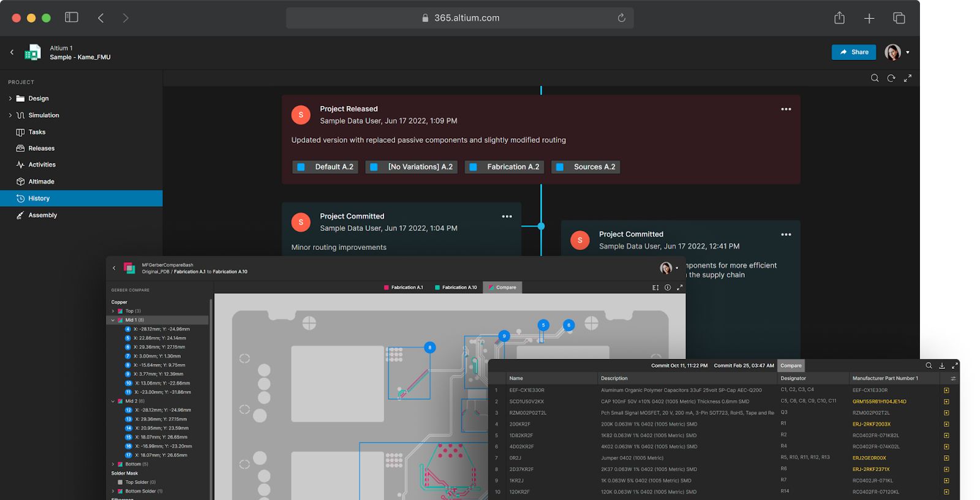The image size is (980, 500).
Task: Open column settings icon in BOM table header
Action: [953, 379]
